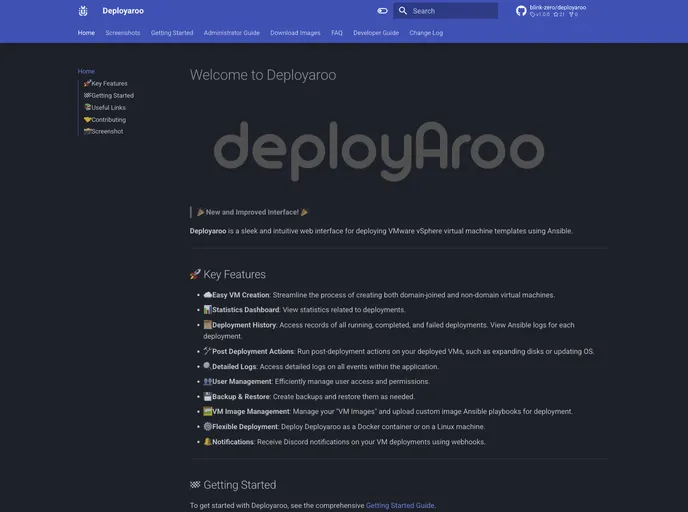Image resolution: width=688 pixels, height=512 pixels.
Task: Select the FAQ tab
Action: point(337,33)
